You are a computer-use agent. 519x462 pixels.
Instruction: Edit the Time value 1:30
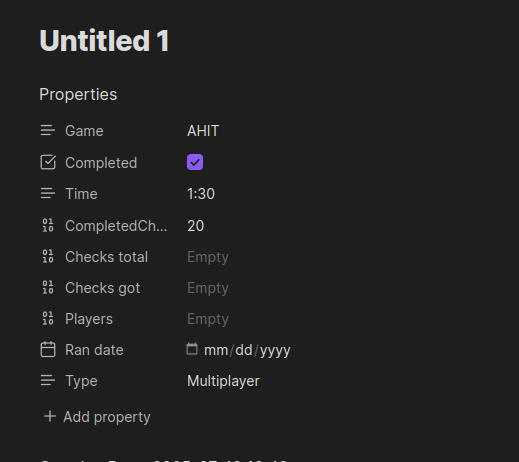tap(201, 194)
